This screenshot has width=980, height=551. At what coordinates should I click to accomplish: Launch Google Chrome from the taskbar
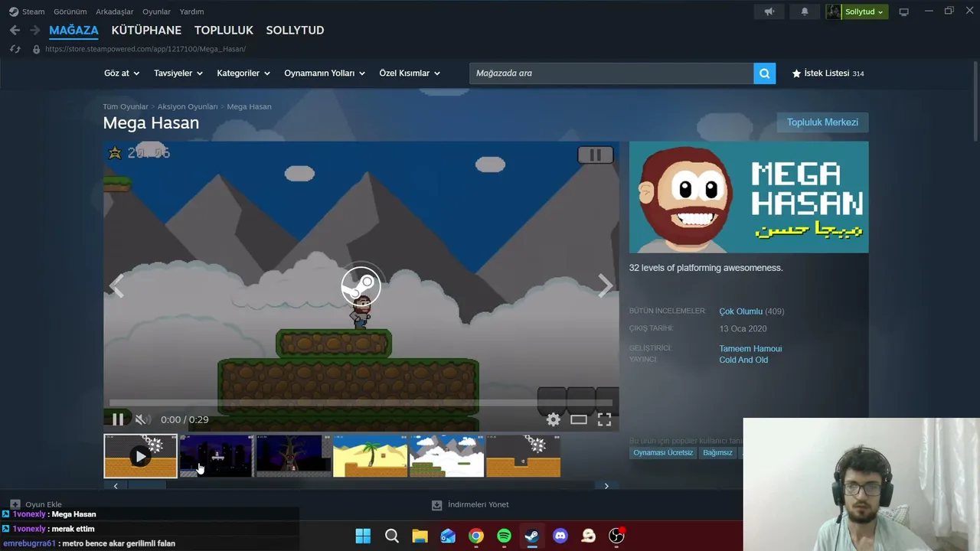[476, 536]
